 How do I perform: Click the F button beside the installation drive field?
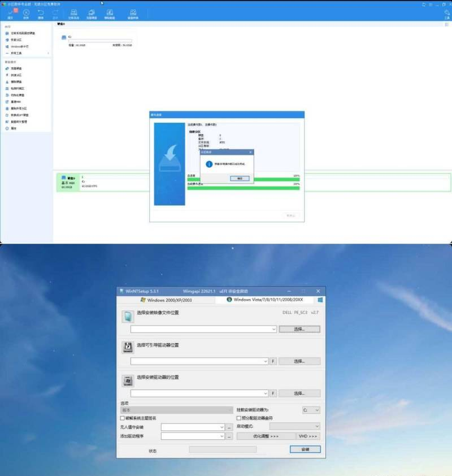tap(273, 393)
